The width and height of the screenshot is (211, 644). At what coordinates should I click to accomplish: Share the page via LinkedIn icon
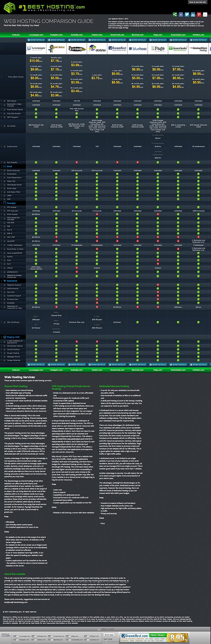pyautogui.click(x=193, y=14)
